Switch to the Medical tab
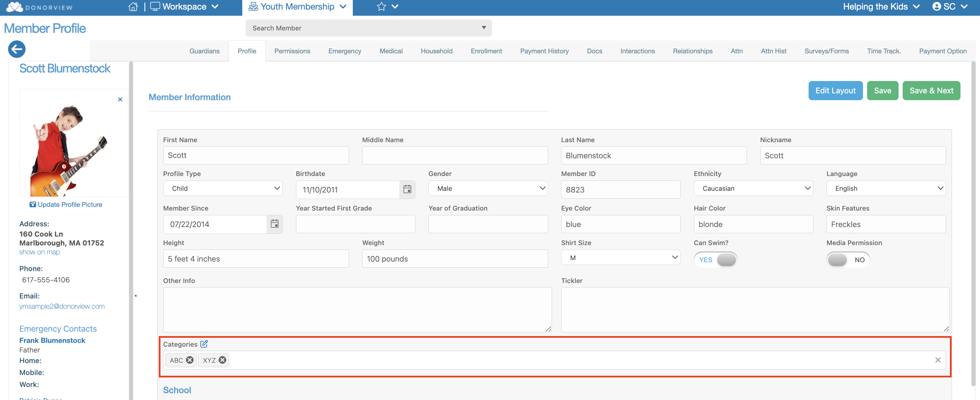Screen dimensions: 980x400 [391, 51]
